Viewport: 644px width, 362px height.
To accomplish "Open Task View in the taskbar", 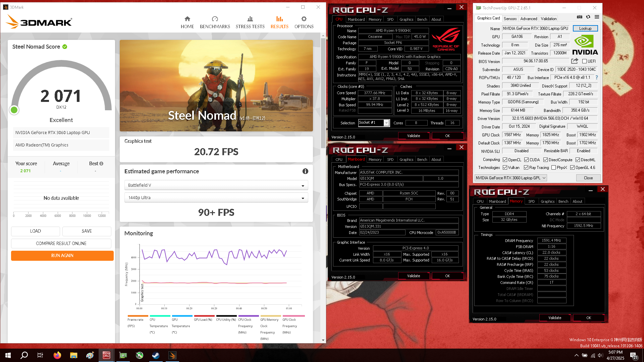I will click(40, 355).
